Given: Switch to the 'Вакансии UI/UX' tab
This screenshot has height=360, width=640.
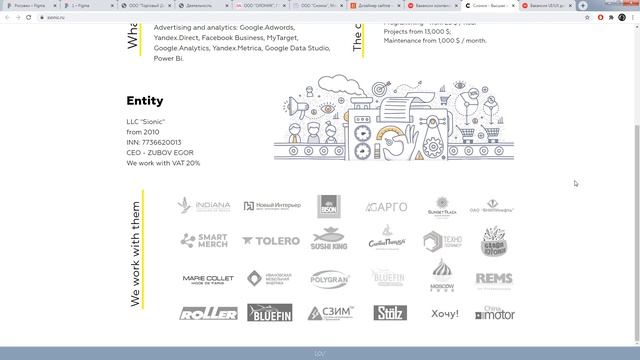Looking at the screenshot, I should pyautogui.click(x=546, y=6).
